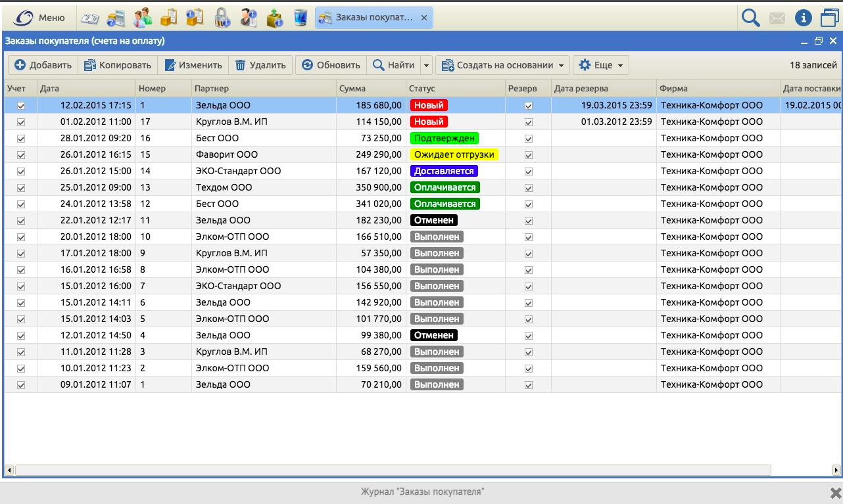Refresh the list with Обновить

(331, 65)
